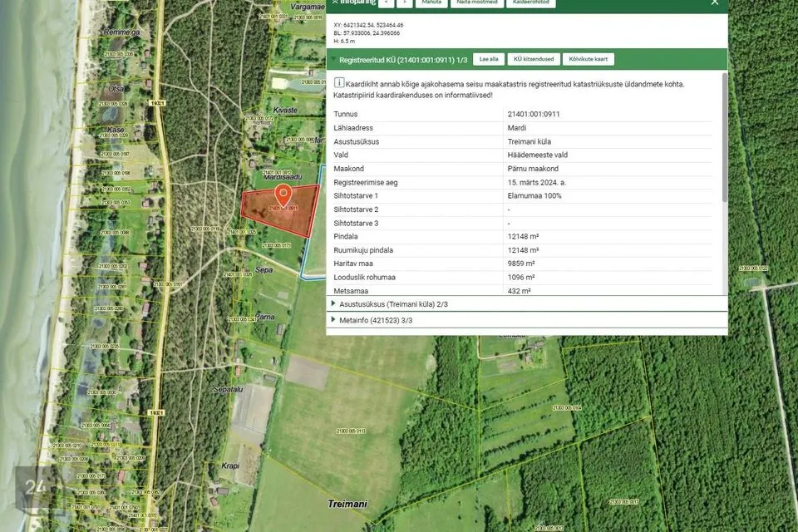Open Kõlvikute kaart
798x532 pixels.
click(x=589, y=60)
